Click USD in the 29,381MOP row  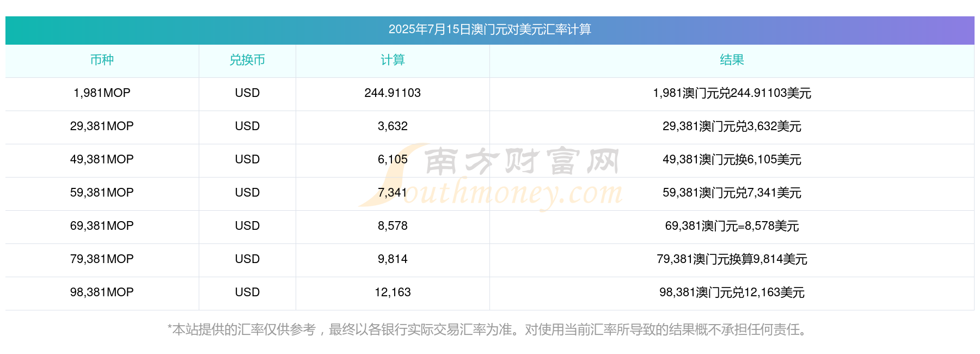[x=247, y=126]
